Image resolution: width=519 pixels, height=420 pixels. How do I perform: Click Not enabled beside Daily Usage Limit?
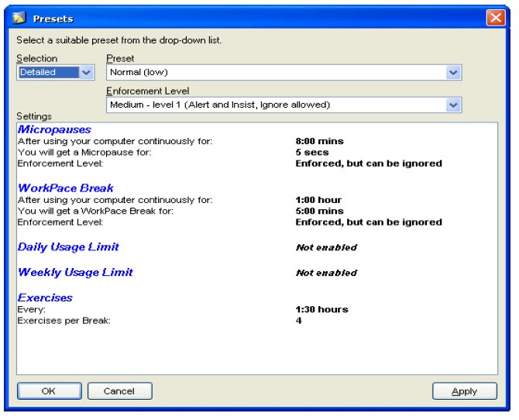[x=326, y=247]
